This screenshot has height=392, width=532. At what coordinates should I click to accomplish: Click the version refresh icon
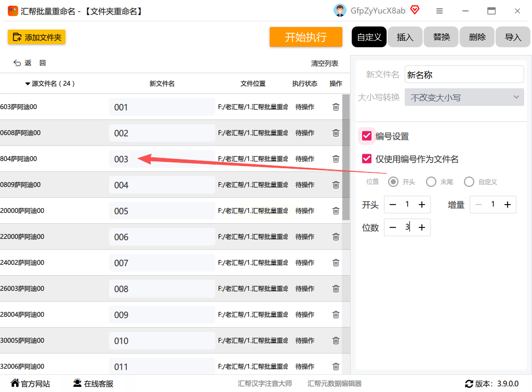click(x=469, y=384)
